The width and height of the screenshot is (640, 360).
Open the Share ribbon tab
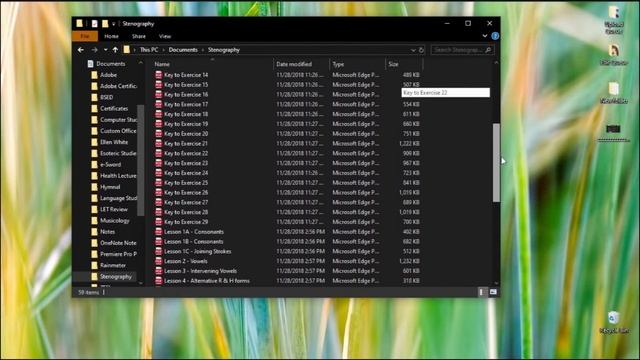click(x=139, y=36)
